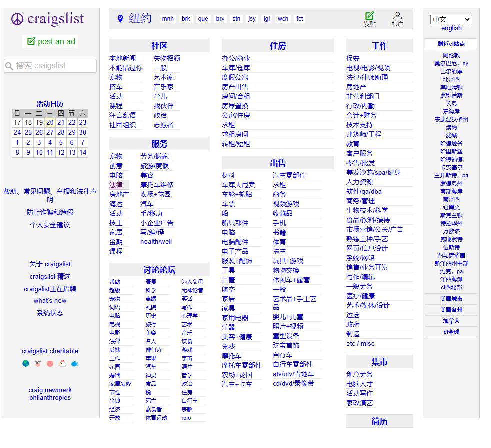This screenshot has width=491, height=448.
Task: Click the craigslist peace sign logo
Action: 17,19
